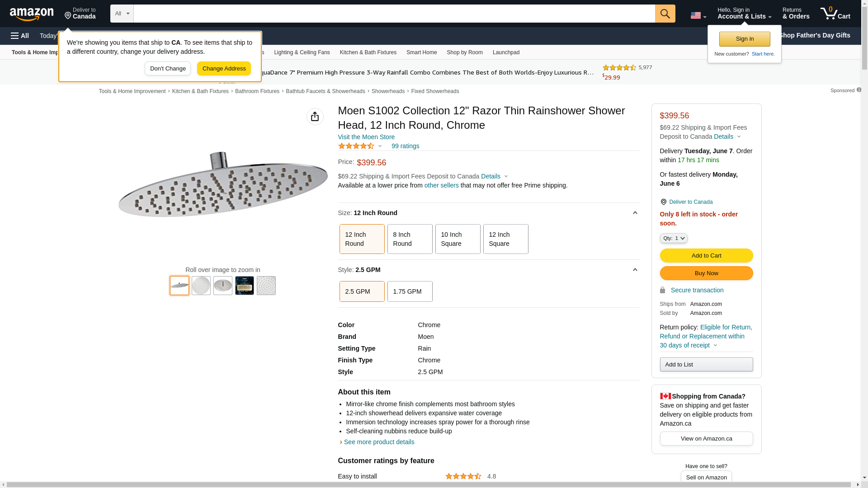Click into the Amazon search field

point(393,14)
